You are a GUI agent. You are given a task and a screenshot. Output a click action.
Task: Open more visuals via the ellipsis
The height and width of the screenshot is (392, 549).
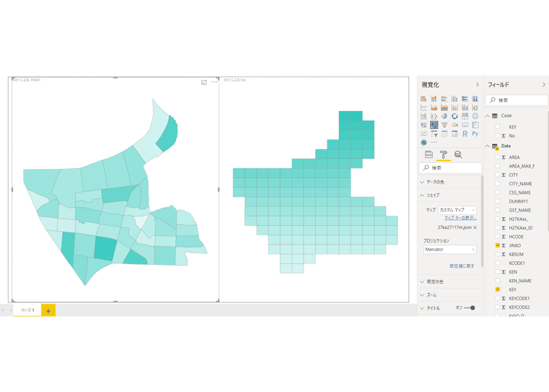click(x=434, y=143)
